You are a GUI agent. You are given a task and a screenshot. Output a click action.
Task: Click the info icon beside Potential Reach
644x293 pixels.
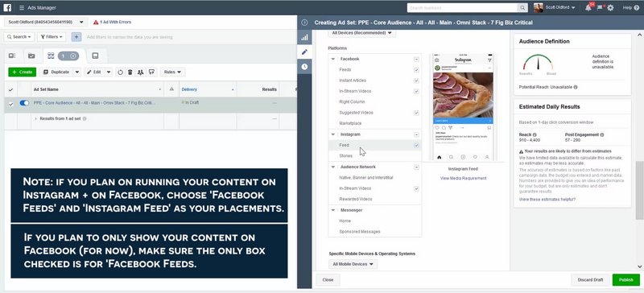coord(576,87)
